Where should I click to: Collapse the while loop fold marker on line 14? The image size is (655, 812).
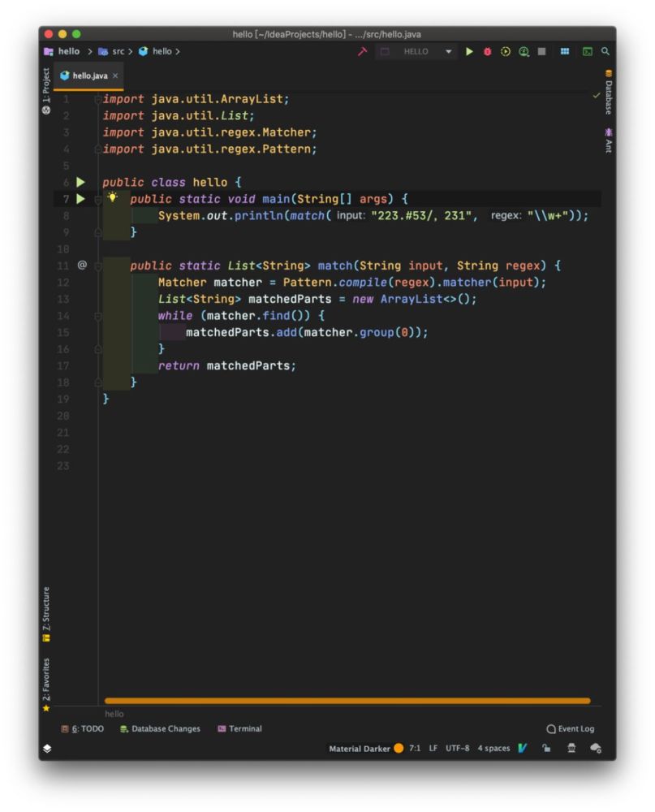pos(98,315)
